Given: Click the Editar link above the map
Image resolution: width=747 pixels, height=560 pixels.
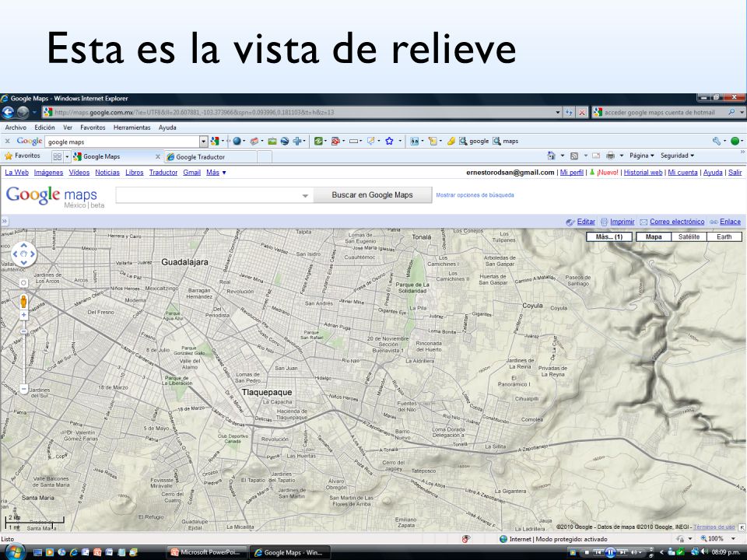Looking at the screenshot, I should pyautogui.click(x=586, y=222).
